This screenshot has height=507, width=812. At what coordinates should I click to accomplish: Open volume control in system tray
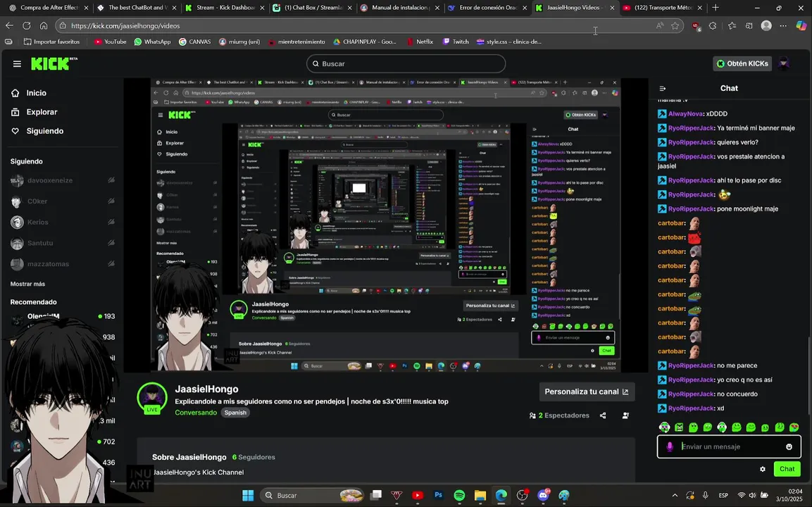752,496
